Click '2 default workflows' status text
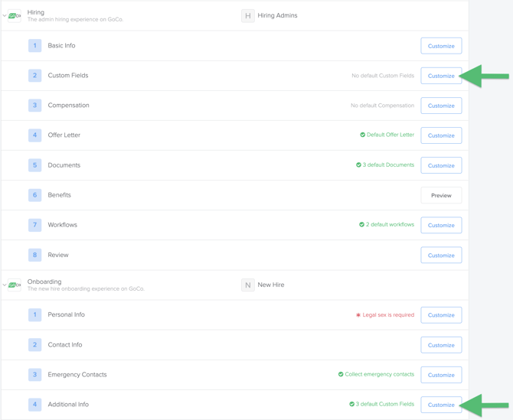This screenshot has height=420, width=513. coord(390,225)
